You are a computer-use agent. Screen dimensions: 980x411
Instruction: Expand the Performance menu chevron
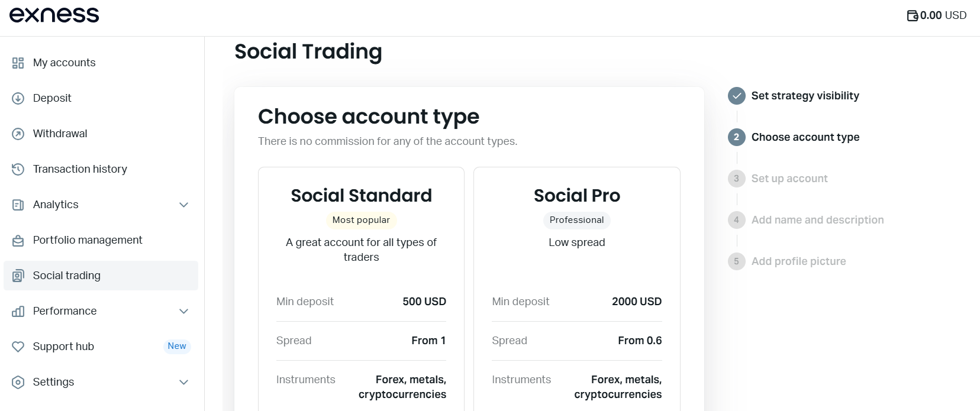(x=184, y=311)
